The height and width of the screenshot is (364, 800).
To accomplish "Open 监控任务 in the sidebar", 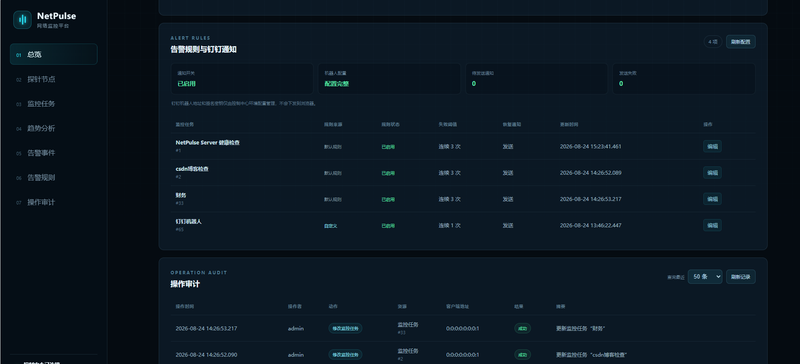I will [x=54, y=104].
